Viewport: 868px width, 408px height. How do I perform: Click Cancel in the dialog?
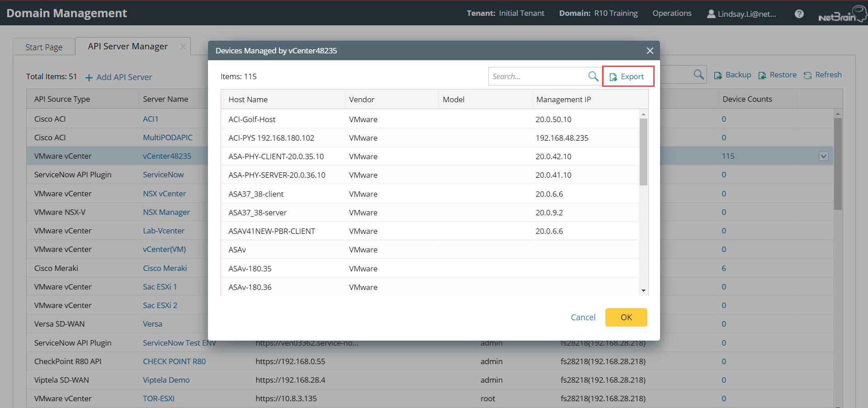pyautogui.click(x=583, y=317)
